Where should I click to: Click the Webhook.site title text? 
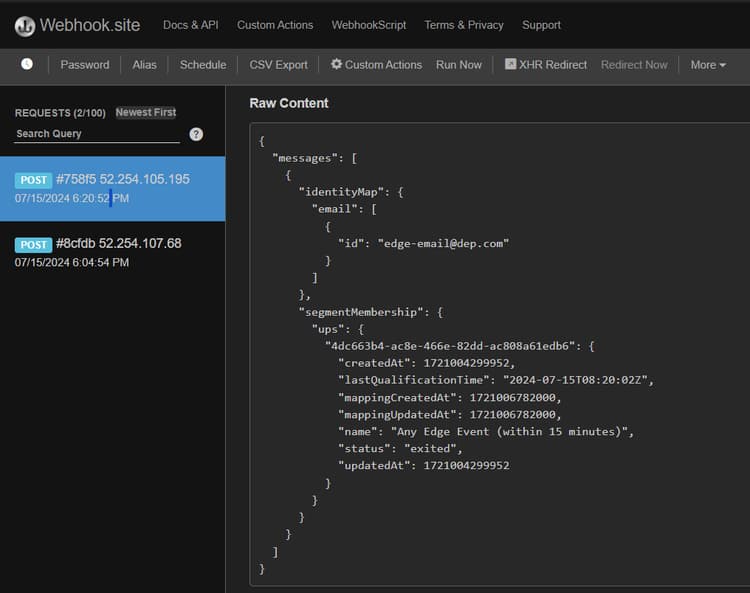[x=90, y=25]
